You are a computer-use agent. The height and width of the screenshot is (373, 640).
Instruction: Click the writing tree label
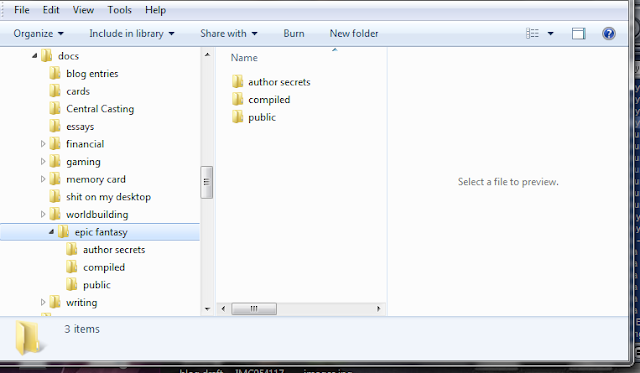[82, 302]
